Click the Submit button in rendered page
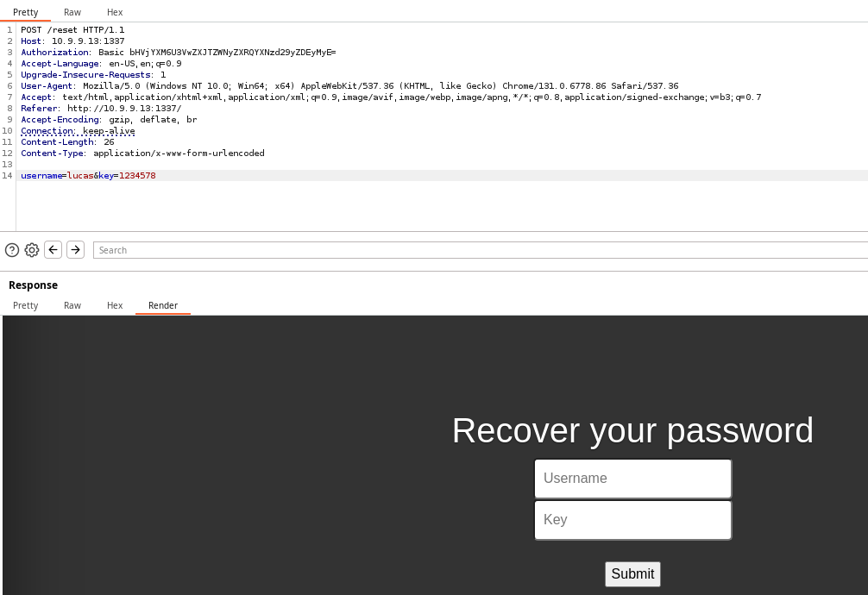The height and width of the screenshot is (595, 868). (632, 574)
